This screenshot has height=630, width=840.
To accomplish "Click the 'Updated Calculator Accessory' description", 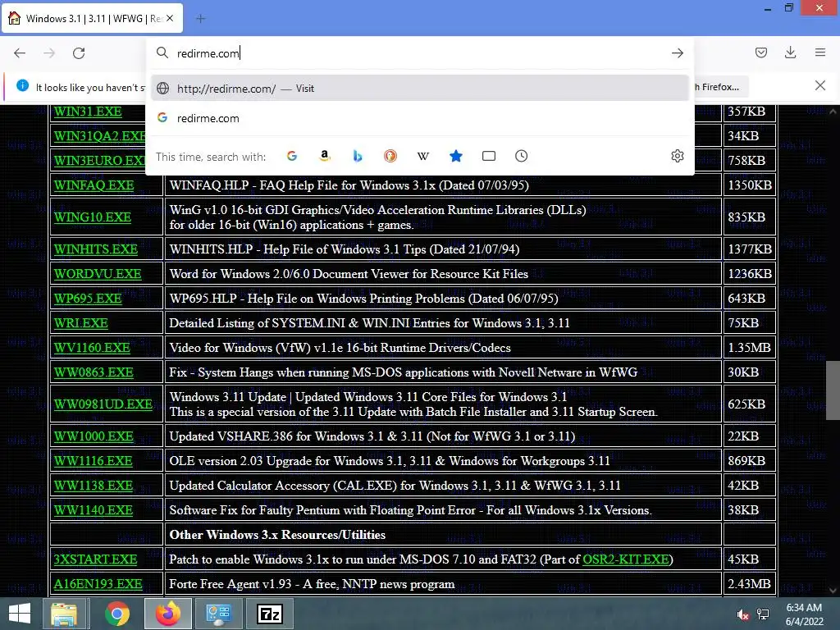I will 395,486.
